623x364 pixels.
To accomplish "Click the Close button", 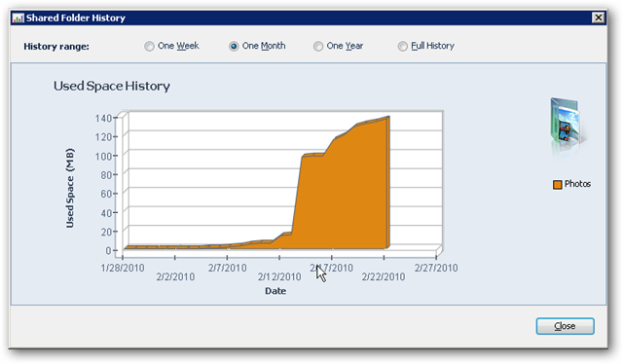I will [565, 326].
